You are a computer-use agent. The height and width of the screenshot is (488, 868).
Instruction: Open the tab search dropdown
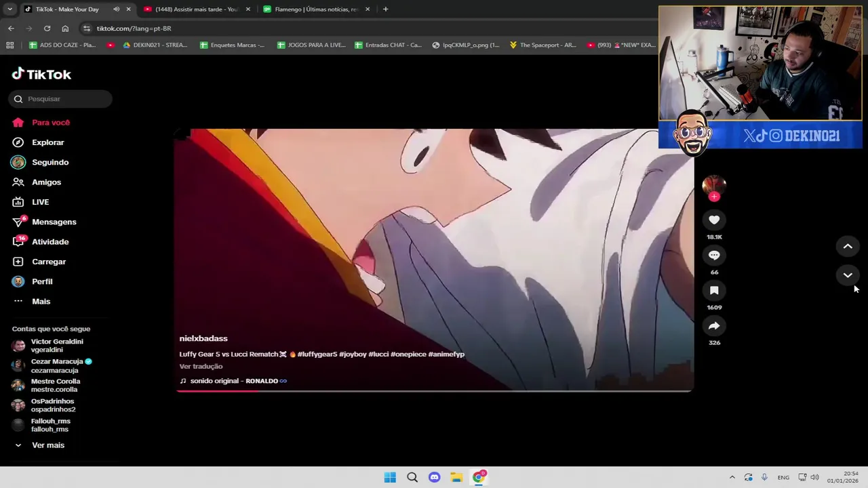pos(9,9)
